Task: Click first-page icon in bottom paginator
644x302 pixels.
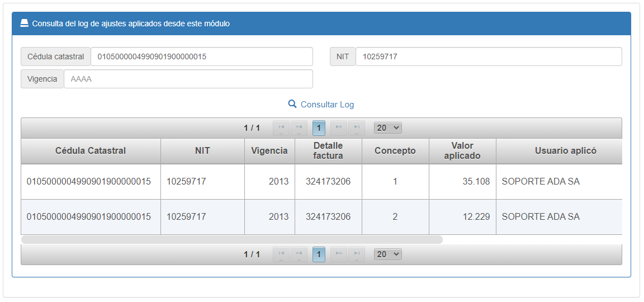Action: [281, 254]
